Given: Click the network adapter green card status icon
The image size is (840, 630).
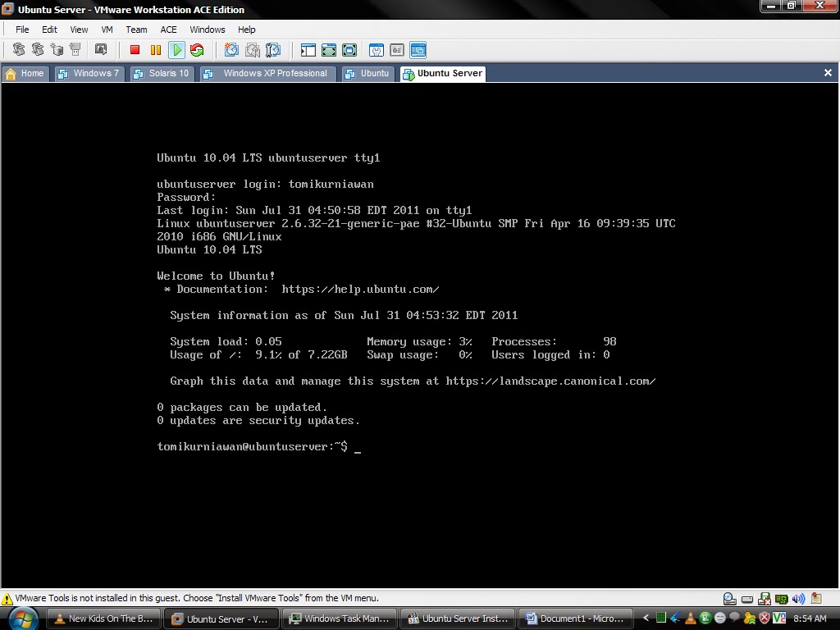Looking at the screenshot, I should pyautogui.click(x=782, y=598).
